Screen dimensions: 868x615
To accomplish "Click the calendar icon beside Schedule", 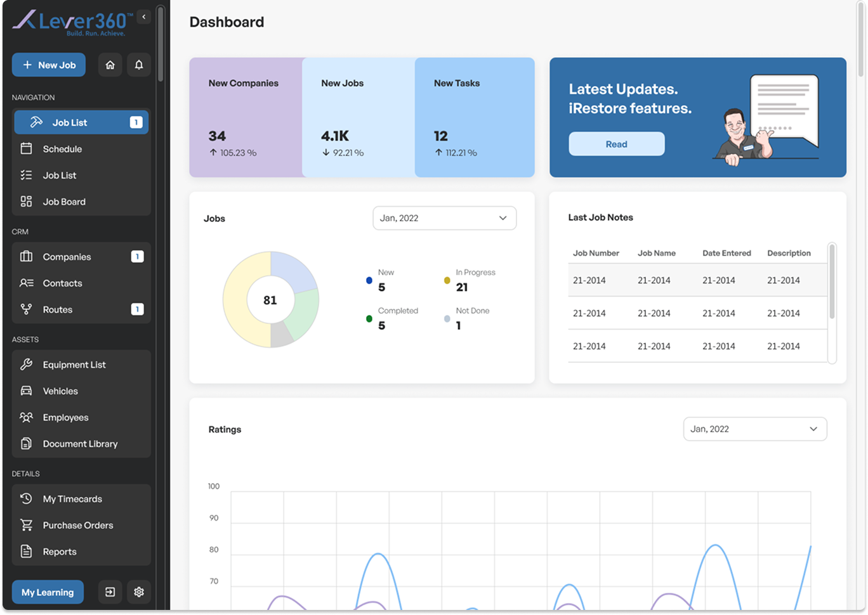I will click(26, 149).
